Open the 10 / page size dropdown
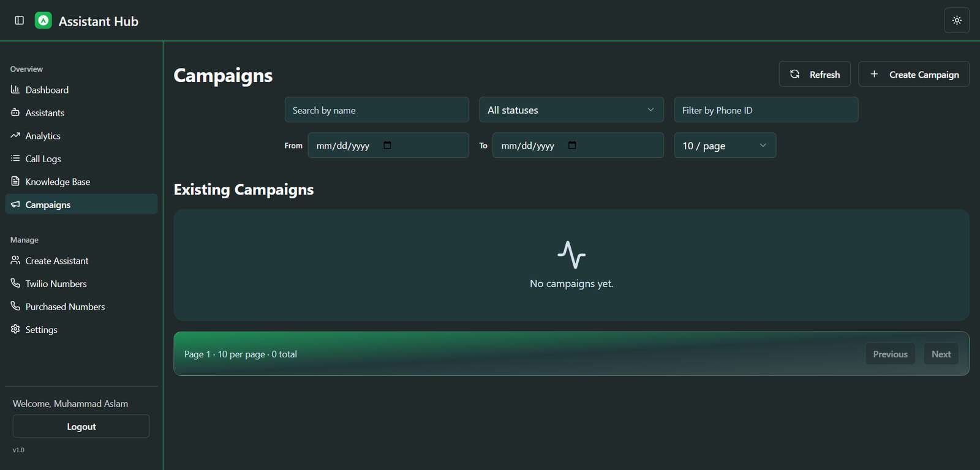This screenshot has height=470, width=980. pos(725,146)
